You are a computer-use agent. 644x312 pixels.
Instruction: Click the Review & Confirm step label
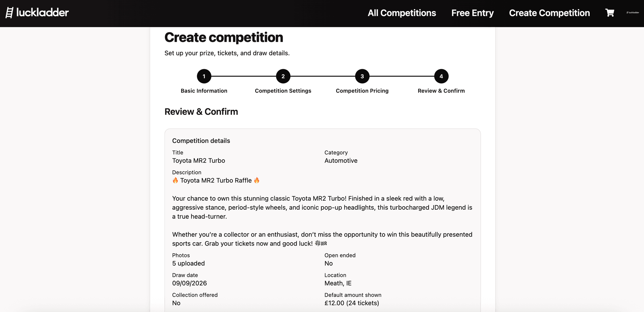[x=441, y=91]
